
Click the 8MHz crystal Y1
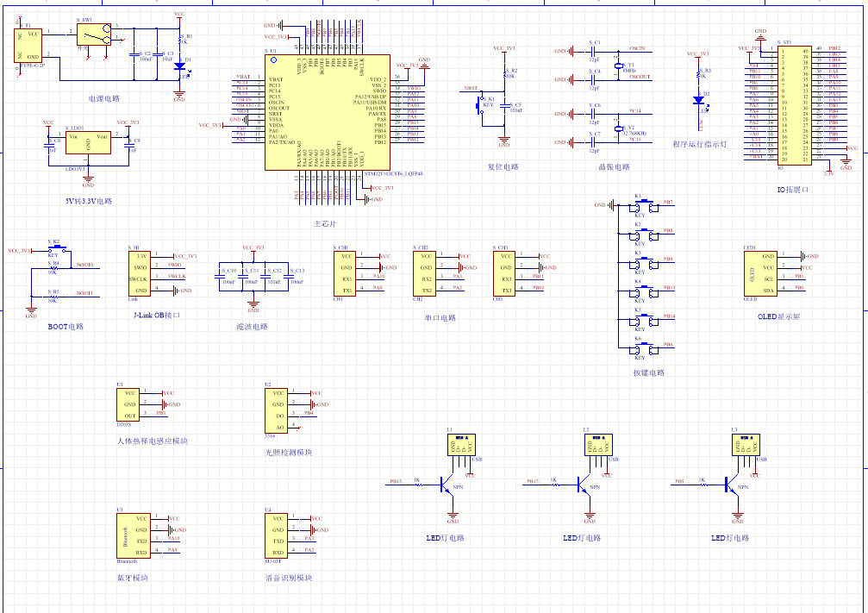tap(619, 66)
